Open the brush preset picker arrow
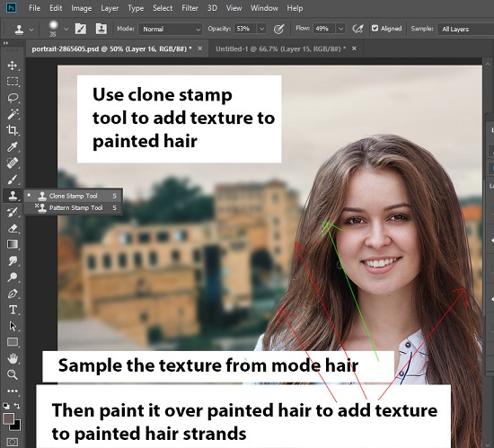This screenshot has width=494, height=448. [x=66, y=30]
